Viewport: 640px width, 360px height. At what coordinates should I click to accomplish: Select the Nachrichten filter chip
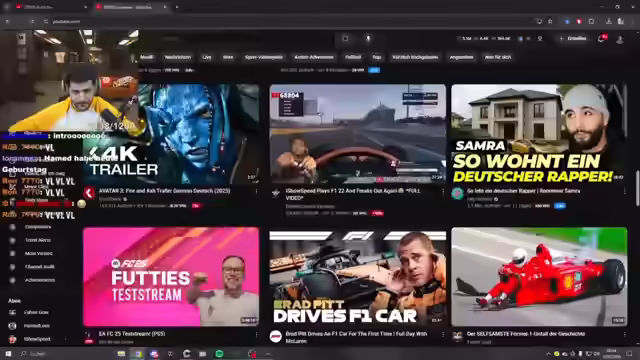point(178,57)
